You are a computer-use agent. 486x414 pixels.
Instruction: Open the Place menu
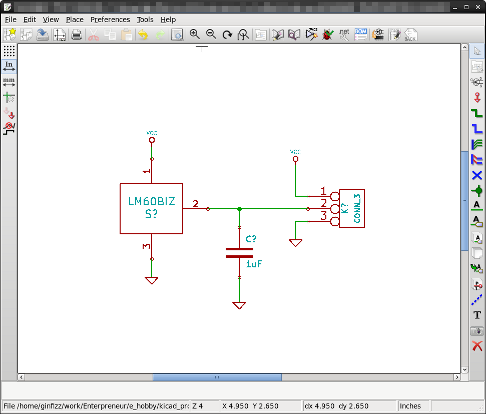point(75,20)
